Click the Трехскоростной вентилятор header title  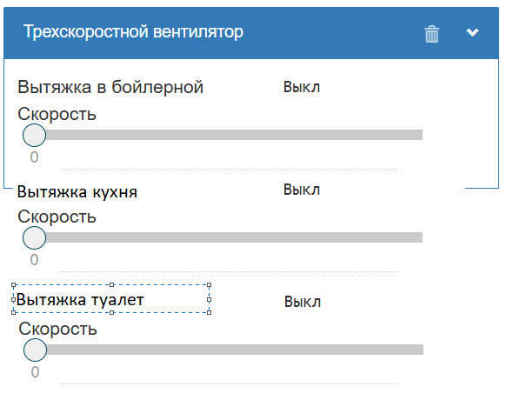[133, 31]
